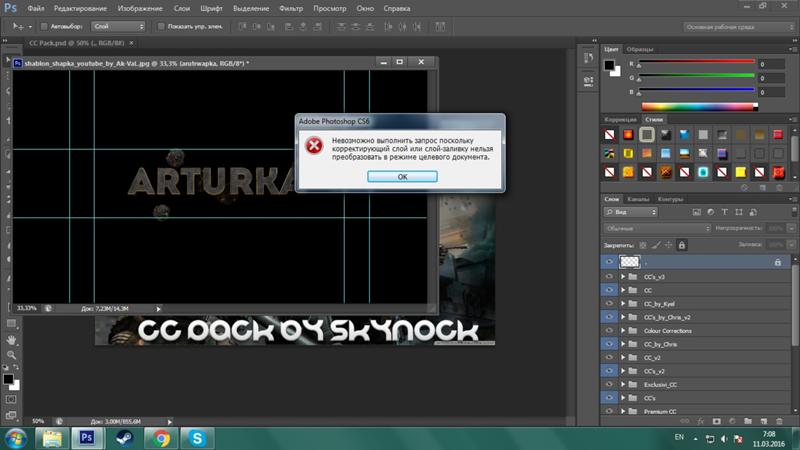Click the lock position icon
This screenshot has height=450, width=800.
[668, 245]
